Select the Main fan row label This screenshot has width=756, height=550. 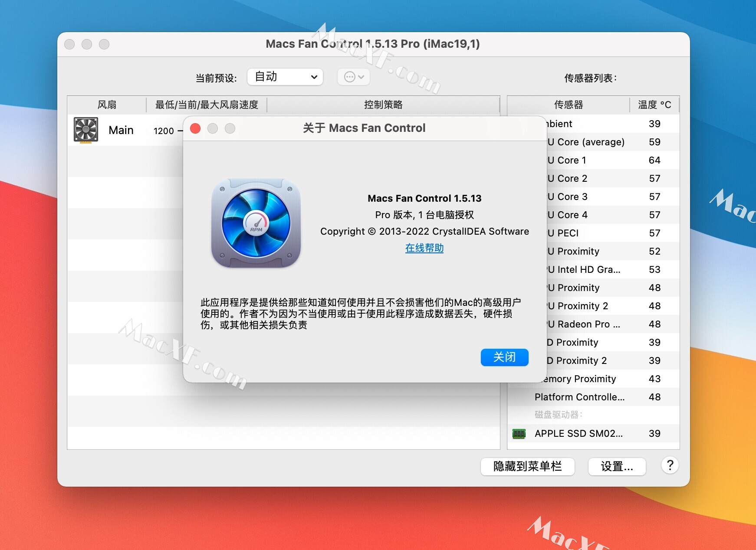click(x=121, y=130)
